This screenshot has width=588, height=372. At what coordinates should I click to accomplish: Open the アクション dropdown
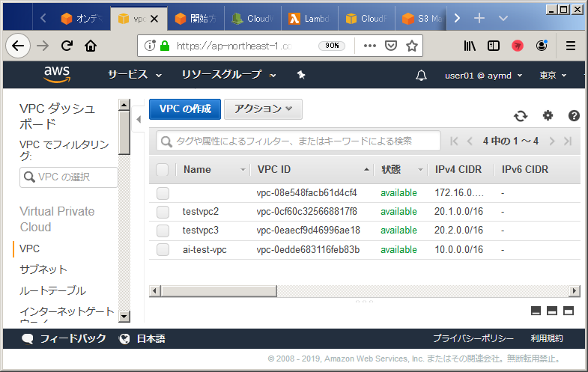click(x=263, y=109)
